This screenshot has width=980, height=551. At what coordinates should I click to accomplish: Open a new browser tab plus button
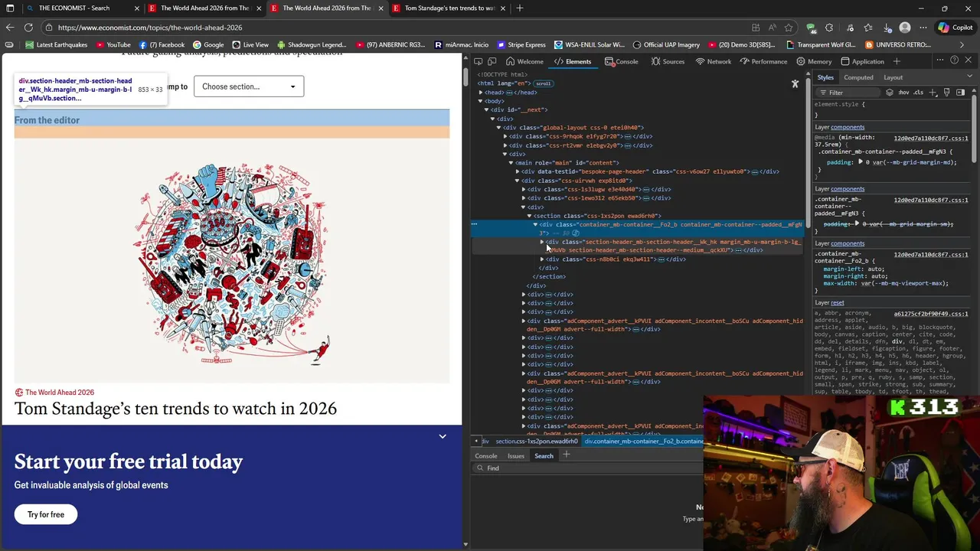(x=520, y=8)
